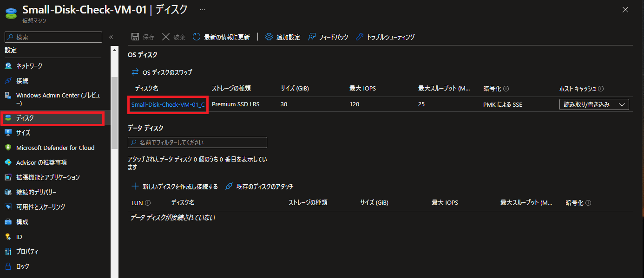Click the 最大 IOPS header in OS disk table

(362, 89)
